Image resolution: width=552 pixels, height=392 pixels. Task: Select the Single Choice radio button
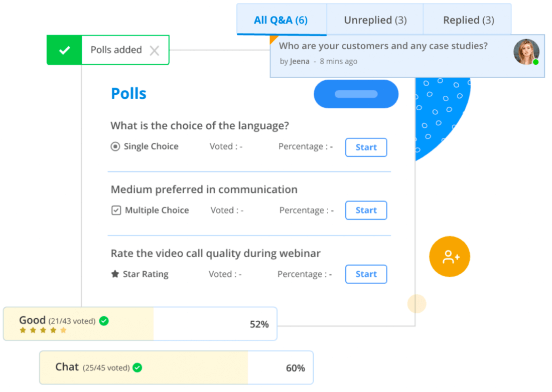point(115,147)
